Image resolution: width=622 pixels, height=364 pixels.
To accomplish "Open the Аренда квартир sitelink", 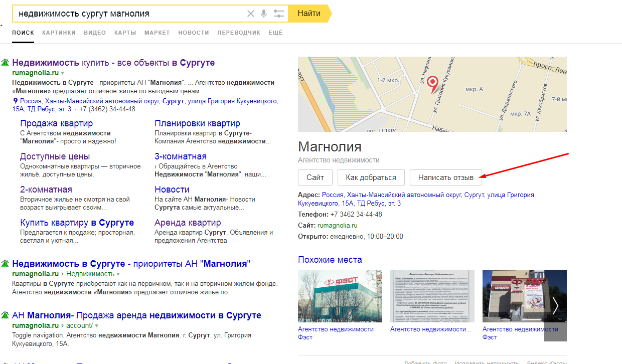I will coord(188,223).
